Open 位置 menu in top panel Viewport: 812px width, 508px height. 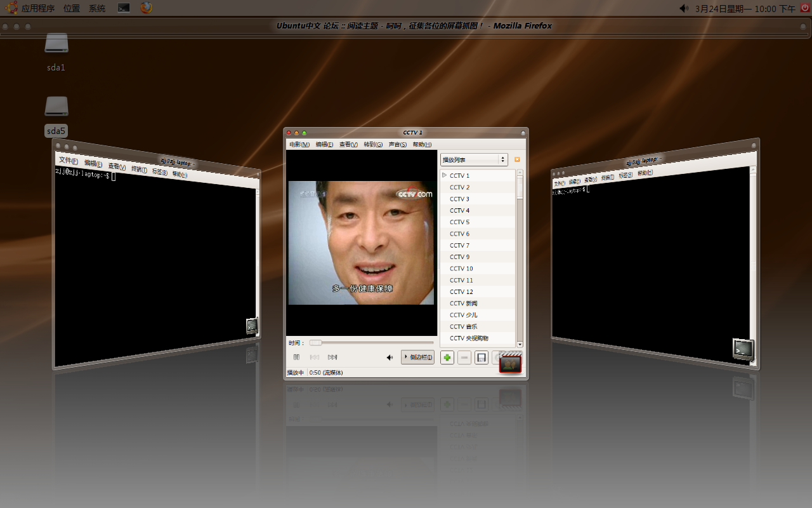click(x=72, y=8)
